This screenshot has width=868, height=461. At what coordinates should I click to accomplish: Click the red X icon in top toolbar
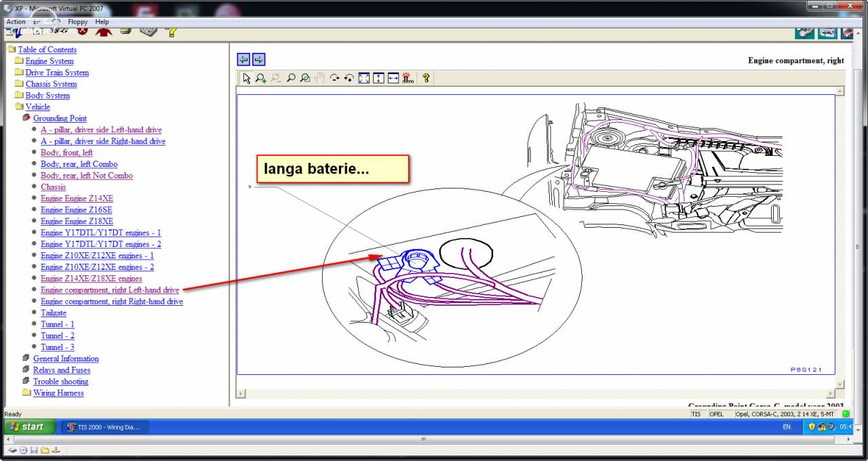coord(83,31)
